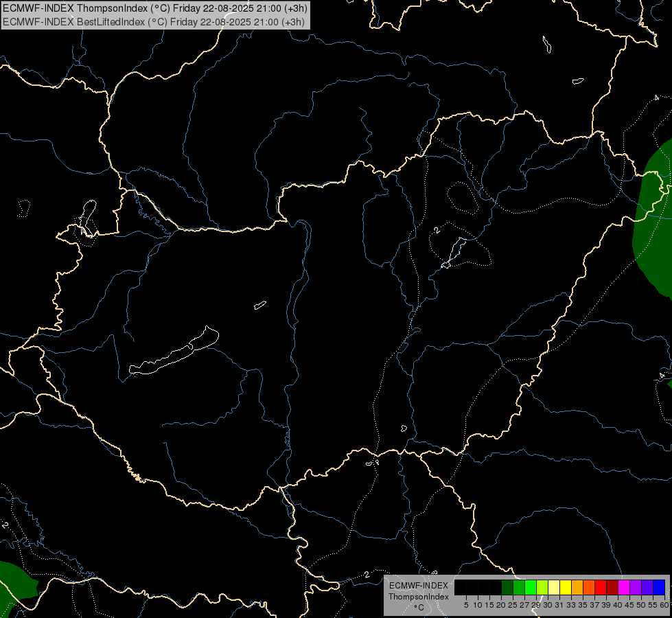The width and height of the screenshot is (672, 618).
Task: Click the legend tick value '20'
Action: click(501, 605)
